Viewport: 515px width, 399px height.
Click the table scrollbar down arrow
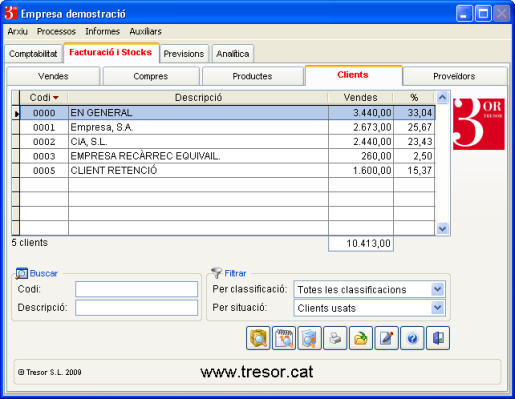[442, 229]
